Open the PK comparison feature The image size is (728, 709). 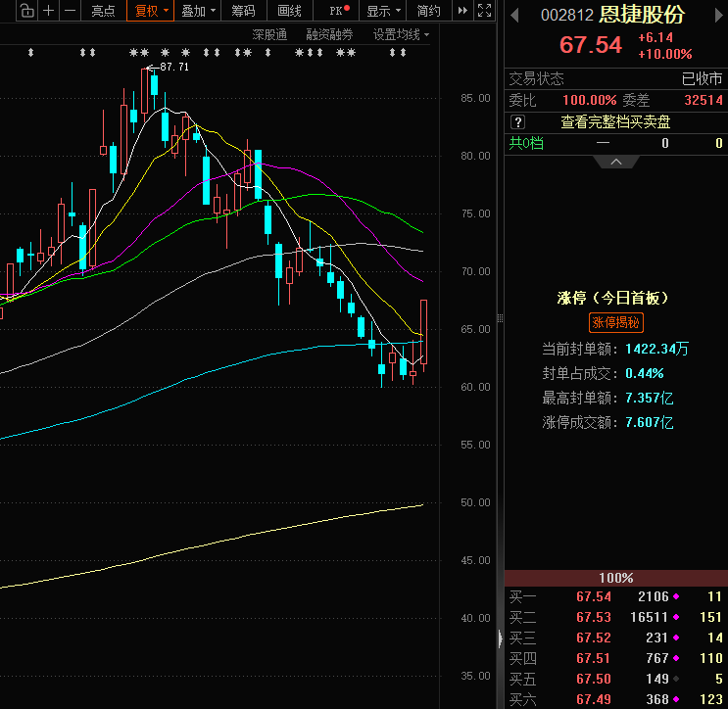coord(337,11)
